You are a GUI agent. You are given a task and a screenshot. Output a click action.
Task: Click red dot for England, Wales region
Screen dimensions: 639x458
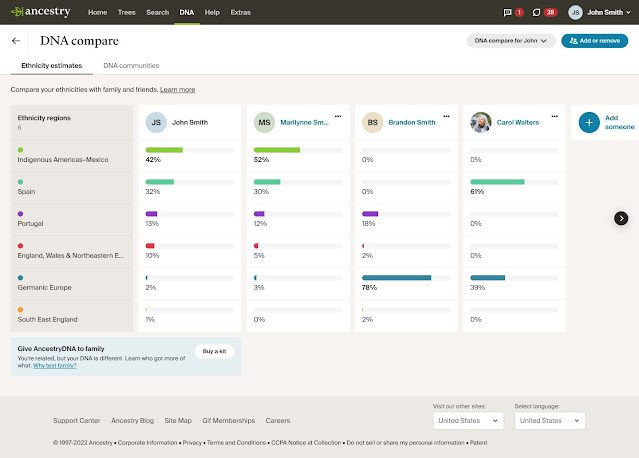click(20, 246)
